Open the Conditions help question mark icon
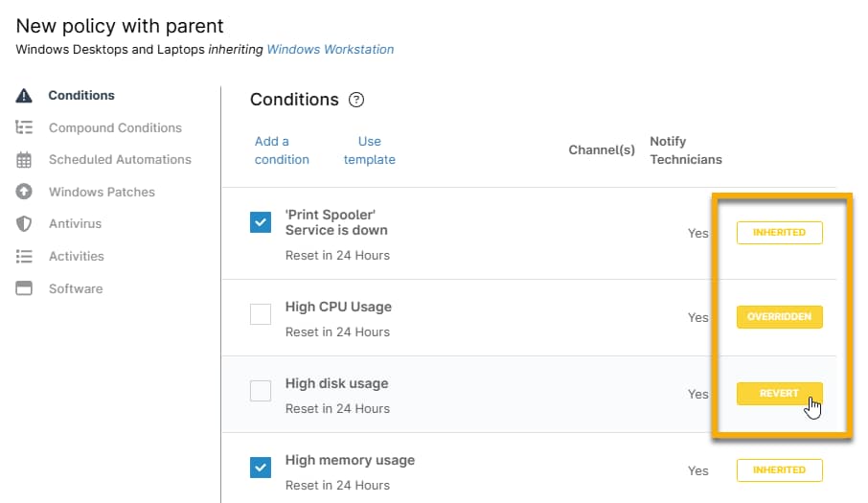 pos(356,100)
